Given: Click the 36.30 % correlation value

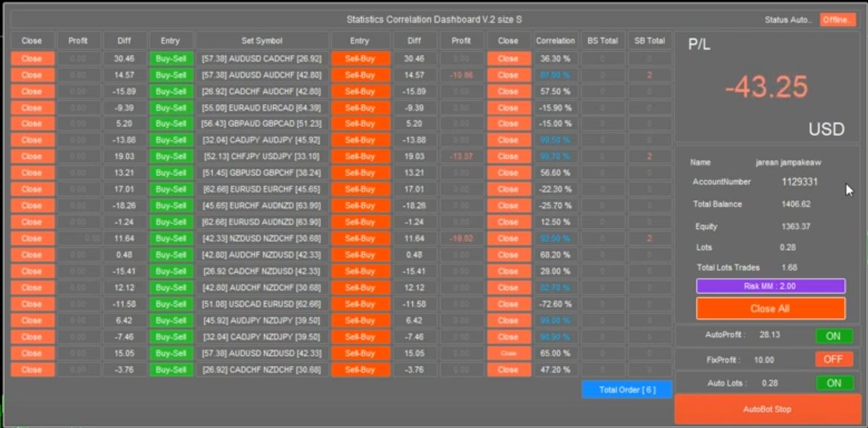Looking at the screenshot, I should 555,59.
